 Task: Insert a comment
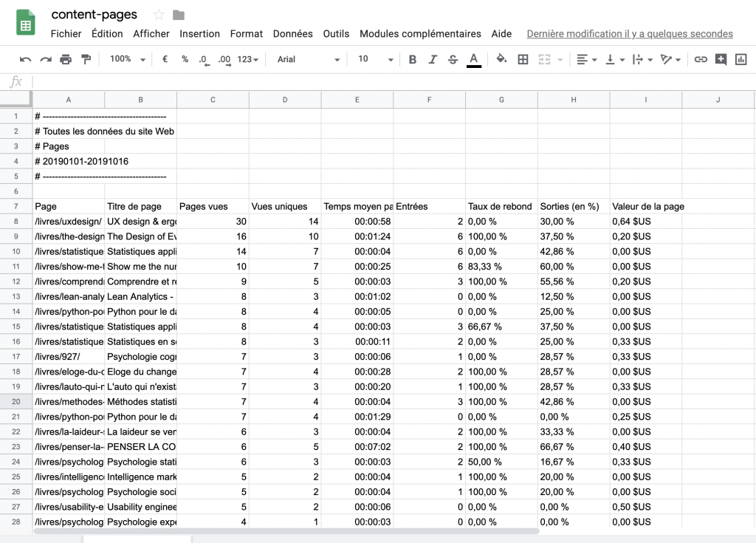(721, 59)
